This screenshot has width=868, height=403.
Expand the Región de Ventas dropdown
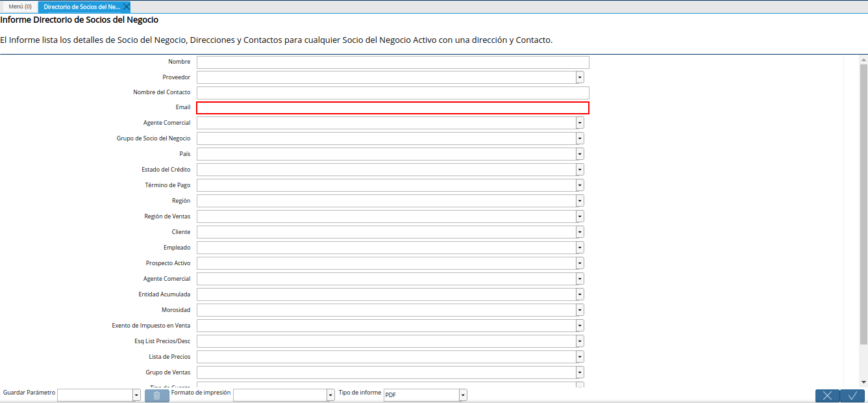click(580, 216)
